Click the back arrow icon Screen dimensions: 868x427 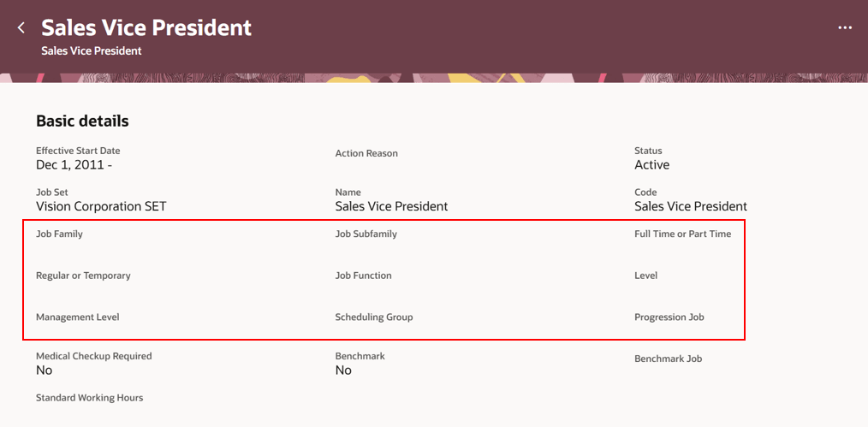point(21,28)
